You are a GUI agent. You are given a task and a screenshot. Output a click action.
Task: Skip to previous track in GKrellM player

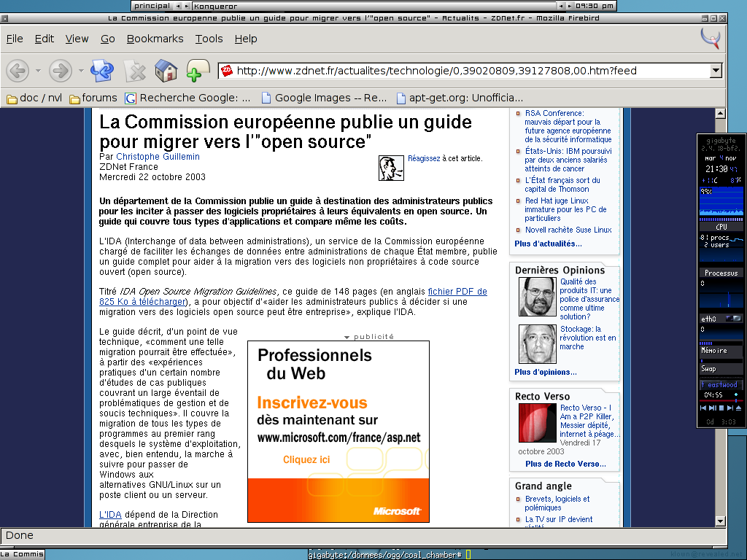[703, 408]
